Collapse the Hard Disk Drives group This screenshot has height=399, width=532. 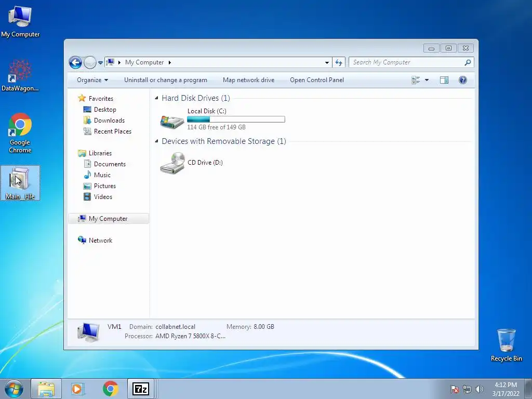[156, 98]
